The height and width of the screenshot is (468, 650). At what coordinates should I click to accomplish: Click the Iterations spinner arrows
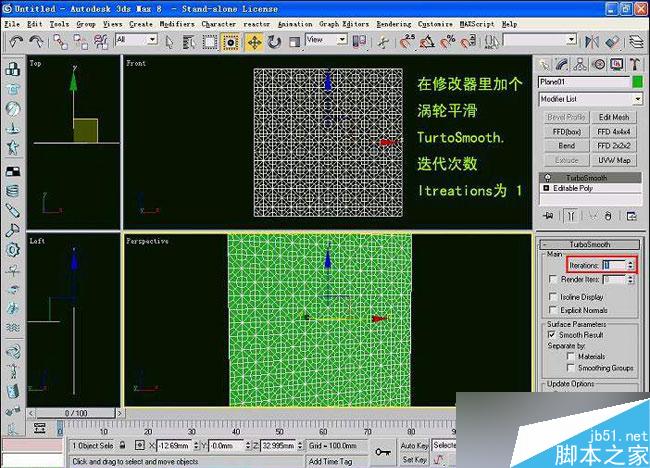click(x=630, y=265)
